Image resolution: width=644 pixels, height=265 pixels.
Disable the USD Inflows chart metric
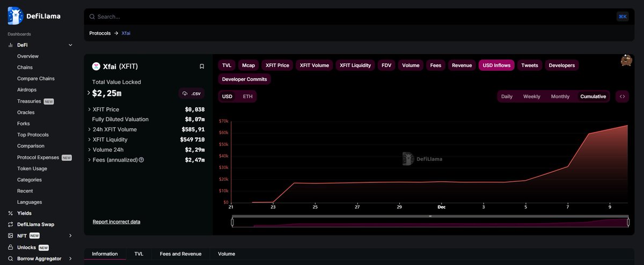pos(497,65)
